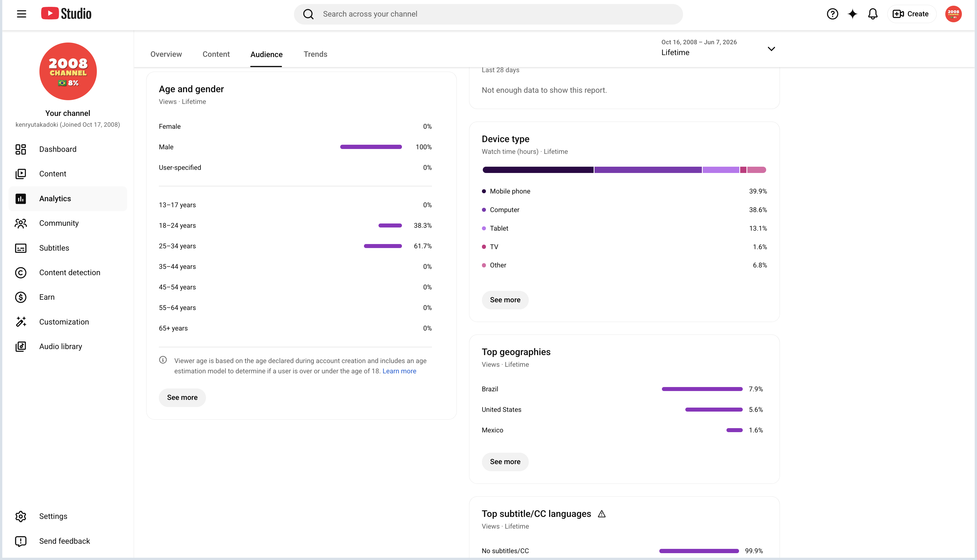Click the "Age and gender" card title
Image resolution: width=977 pixels, height=560 pixels.
(191, 89)
